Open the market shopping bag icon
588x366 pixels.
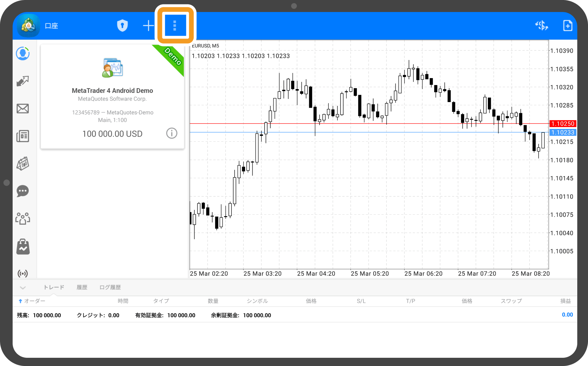(x=23, y=247)
